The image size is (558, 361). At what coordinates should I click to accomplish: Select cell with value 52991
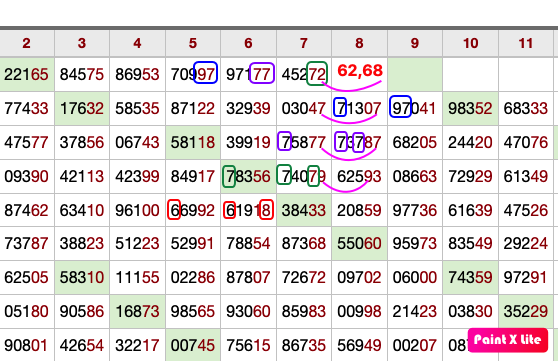click(x=193, y=244)
